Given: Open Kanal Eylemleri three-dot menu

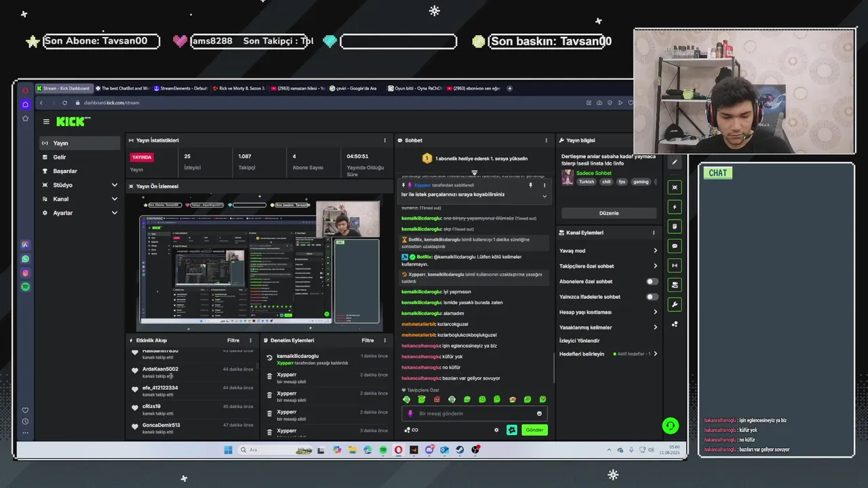Looking at the screenshot, I should [654, 232].
